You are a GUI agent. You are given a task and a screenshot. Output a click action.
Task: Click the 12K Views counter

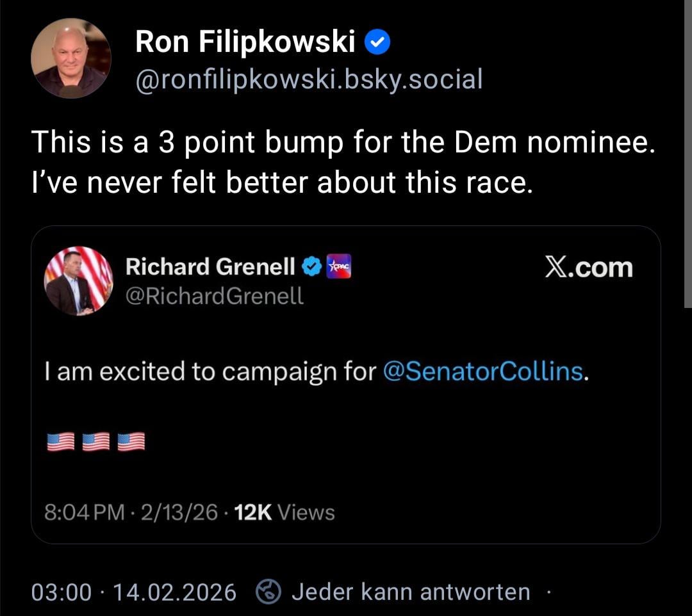coord(284,512)
